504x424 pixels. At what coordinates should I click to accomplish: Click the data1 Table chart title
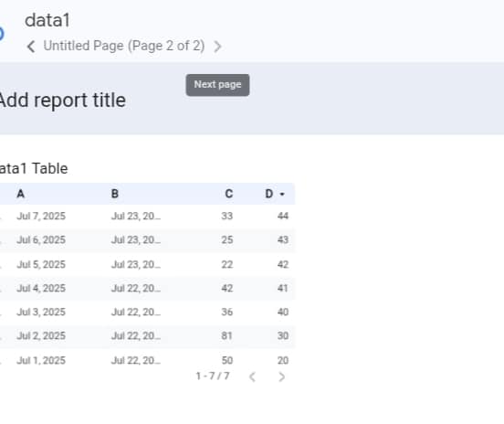[x=34, y=168]
